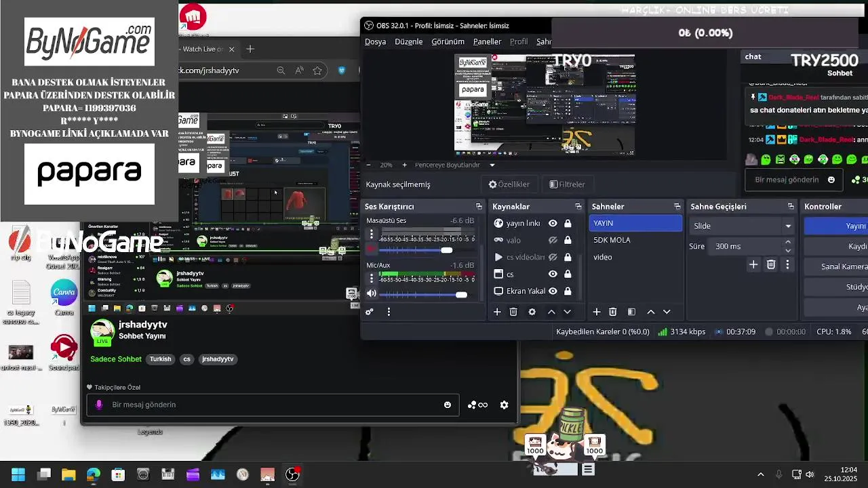Add a new source with the Kaynaklar plus
Viewport: 868px width, 488px height.
[497, 312]
